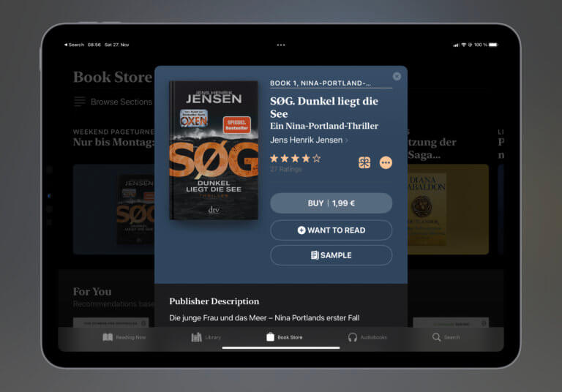
Task: Tap the 'Ein Nina-Portland-Thriller' subtitle
Action: [324, 126]
